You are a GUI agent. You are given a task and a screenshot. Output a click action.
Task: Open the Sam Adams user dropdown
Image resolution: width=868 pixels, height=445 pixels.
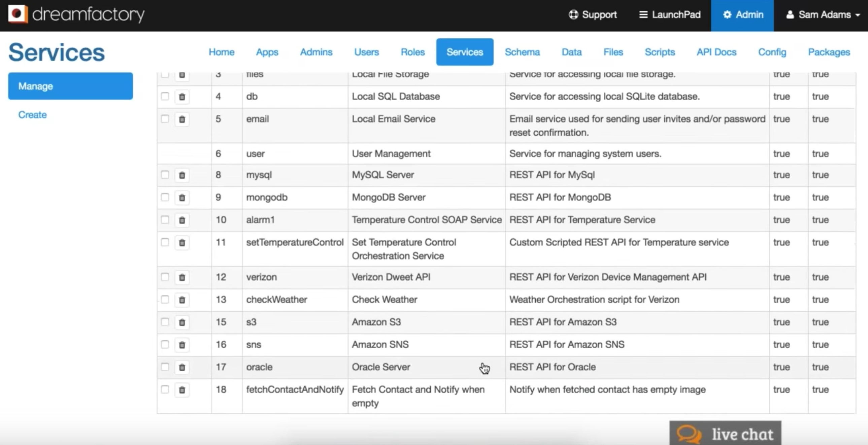tap(823, 15)
